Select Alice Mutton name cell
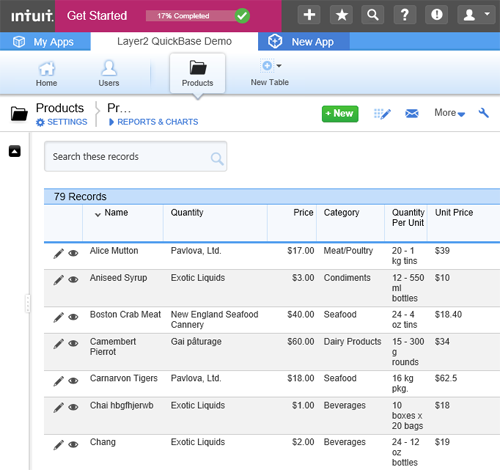 (114, 251)
